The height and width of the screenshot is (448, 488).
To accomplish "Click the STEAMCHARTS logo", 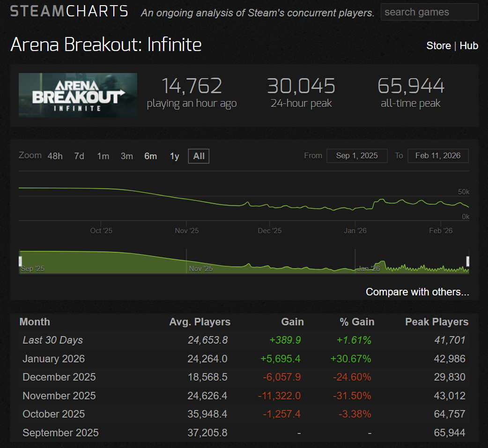I will pos(69,12).
